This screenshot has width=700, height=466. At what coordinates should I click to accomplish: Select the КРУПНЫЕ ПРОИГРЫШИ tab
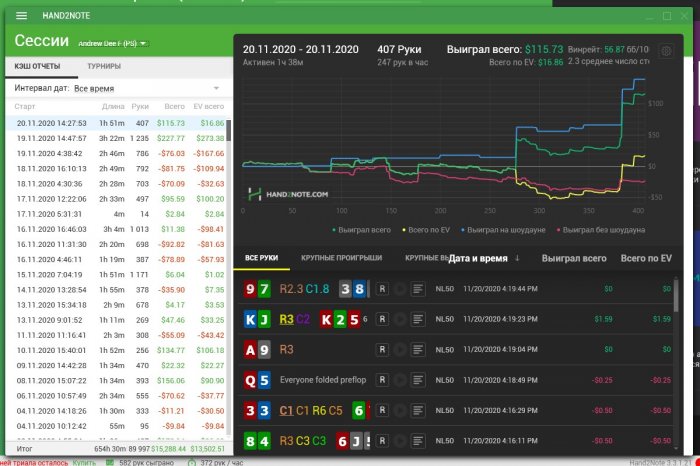tap(342, 258)
